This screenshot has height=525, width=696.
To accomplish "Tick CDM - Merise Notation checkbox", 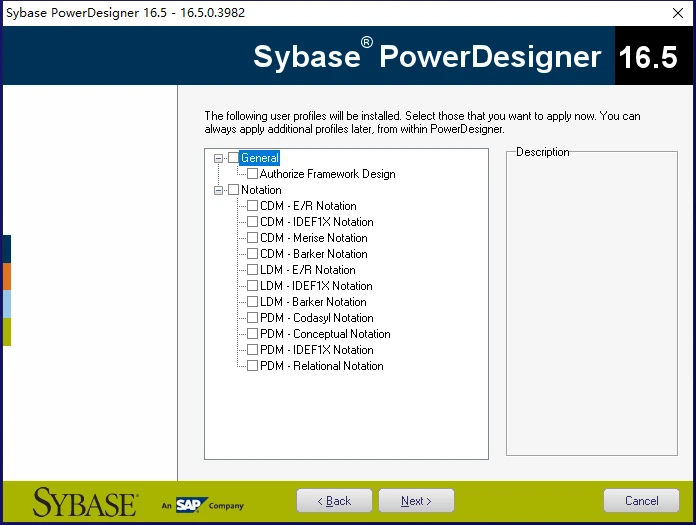I will pos(253,237).
